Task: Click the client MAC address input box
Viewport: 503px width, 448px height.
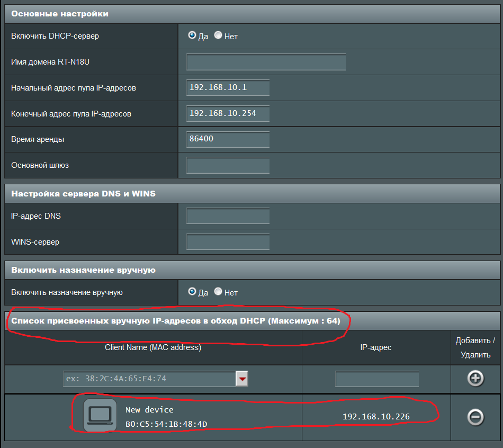Action: [149, 379]
